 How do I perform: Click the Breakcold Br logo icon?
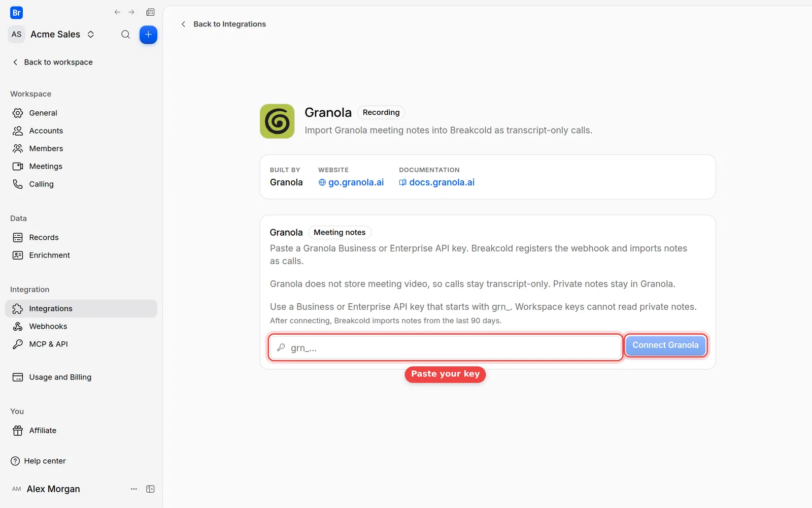point(16,13)
